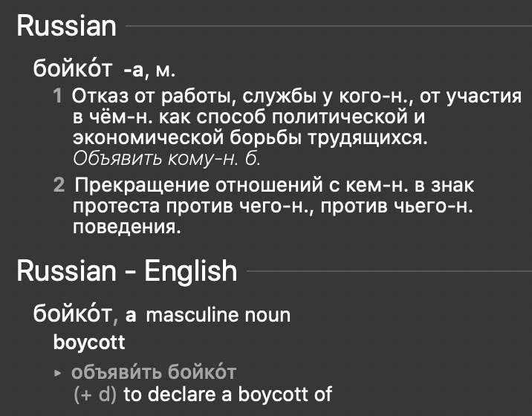
Task: Open the Russian - English section header
Action: pyautogui.click(x=126, y=271)
